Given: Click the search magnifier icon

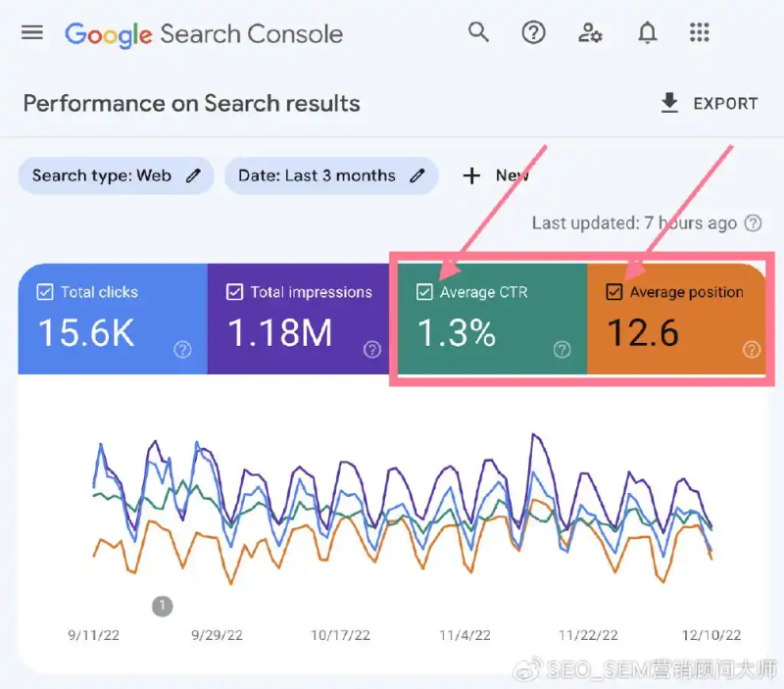Looking at the screenshot, I should [x=478, y=33].
